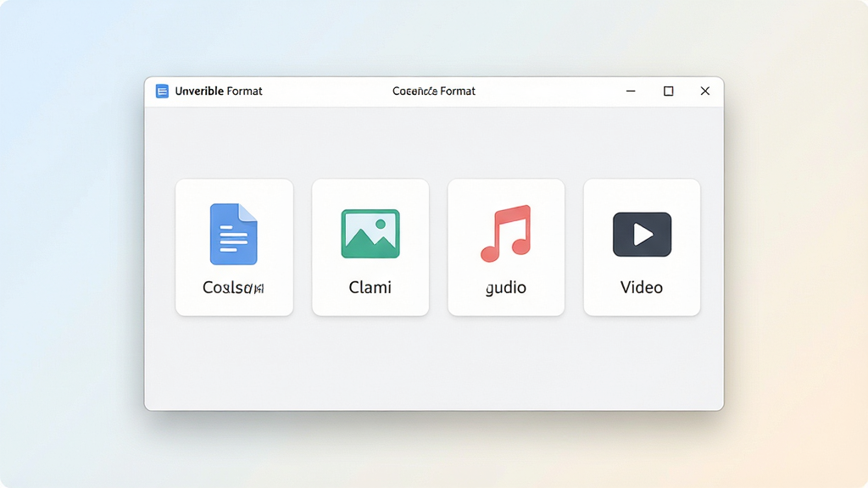The width and height of the screenshot is (868, 488).
Task: Select the green picture image card
Action: (x=370, y=247)
